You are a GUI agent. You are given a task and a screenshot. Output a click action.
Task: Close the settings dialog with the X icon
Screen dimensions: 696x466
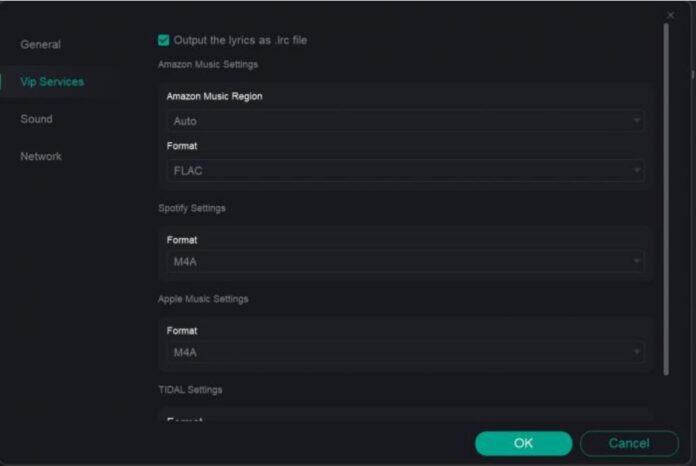670,15
